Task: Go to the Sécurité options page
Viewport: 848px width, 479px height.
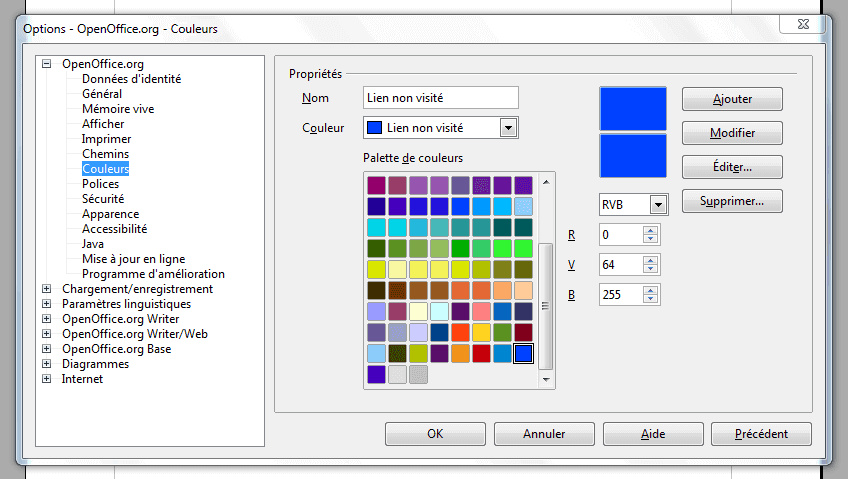Action: click(103, 199)
